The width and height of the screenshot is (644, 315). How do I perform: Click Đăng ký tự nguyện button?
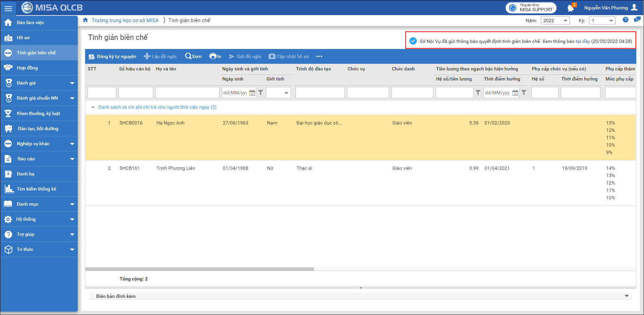pyautogui.click(x=113, y=56)
